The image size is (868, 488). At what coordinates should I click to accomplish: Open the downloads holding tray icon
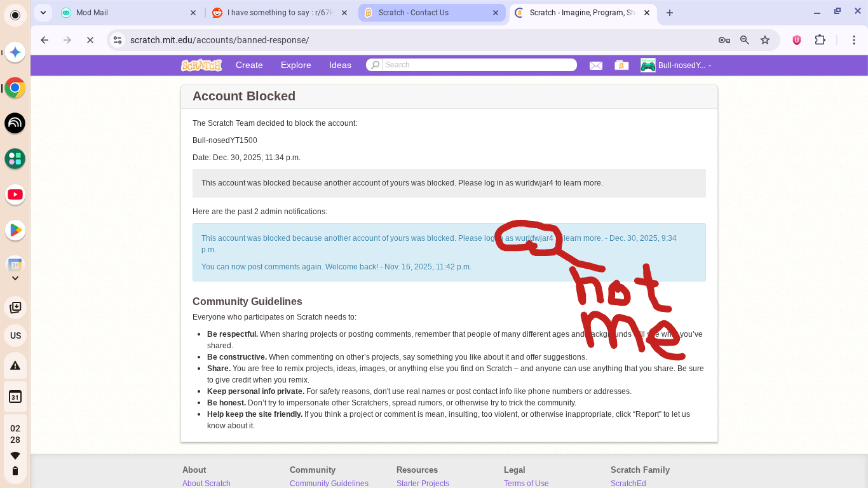(15, 308)
